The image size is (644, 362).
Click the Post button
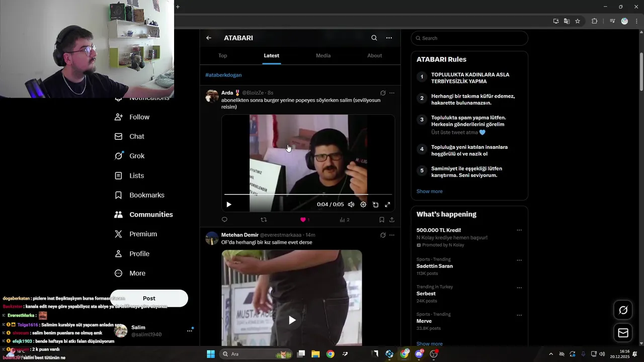click(x=149, y=298)
